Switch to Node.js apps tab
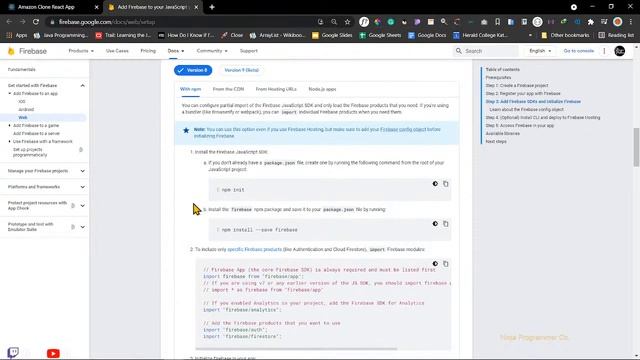The image size is (640, 360). pyautogui.click(x=322, y=89)
